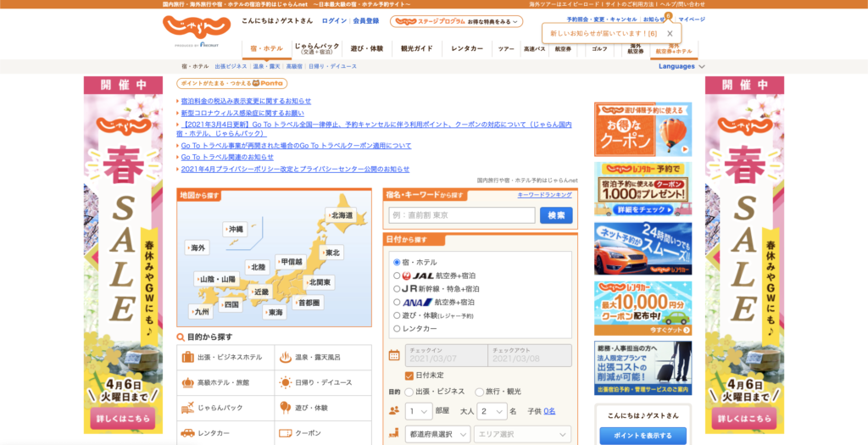Click the car icon for レンタカー
868x445 pixels.
[x=187, y=433]
